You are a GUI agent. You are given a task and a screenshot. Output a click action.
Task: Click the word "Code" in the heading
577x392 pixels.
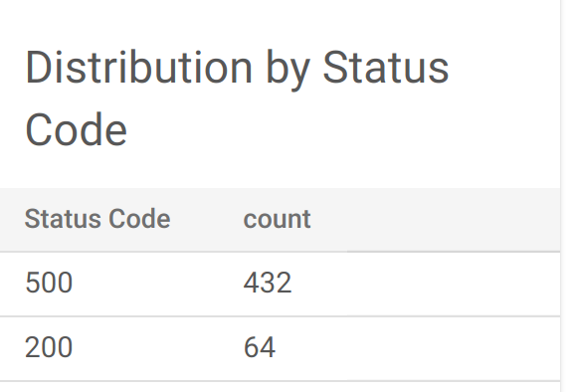coord(77,130)
